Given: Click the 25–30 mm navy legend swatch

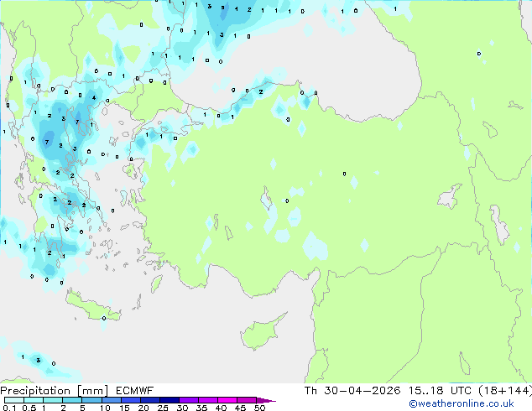Looking at the screenshot, I should [169, 400].
